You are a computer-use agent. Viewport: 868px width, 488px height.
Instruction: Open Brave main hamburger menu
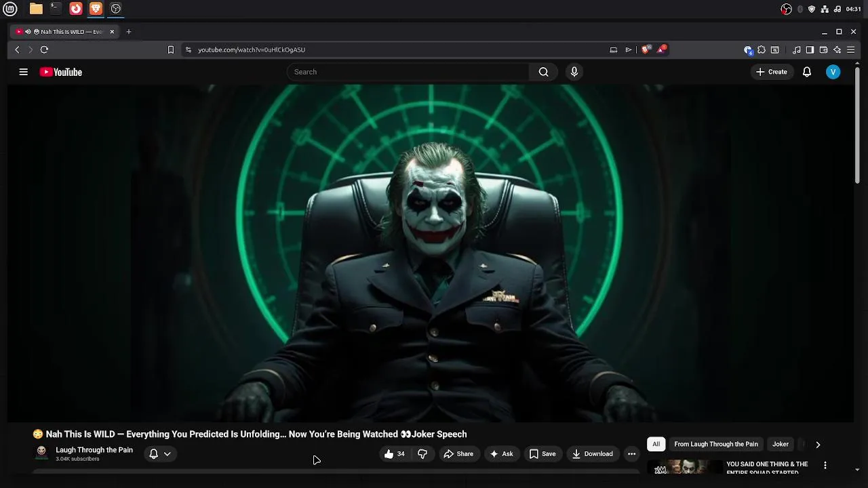(851, 49)
